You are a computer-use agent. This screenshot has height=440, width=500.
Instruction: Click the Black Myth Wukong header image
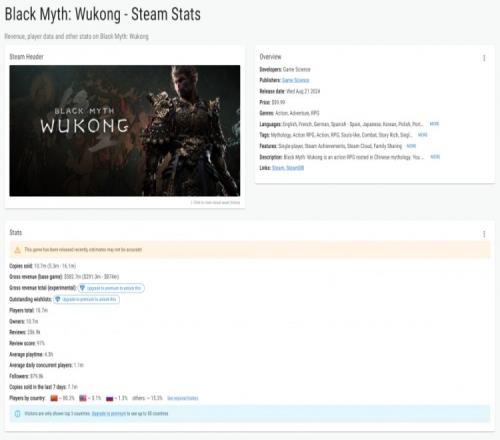[x=125, y=131]
